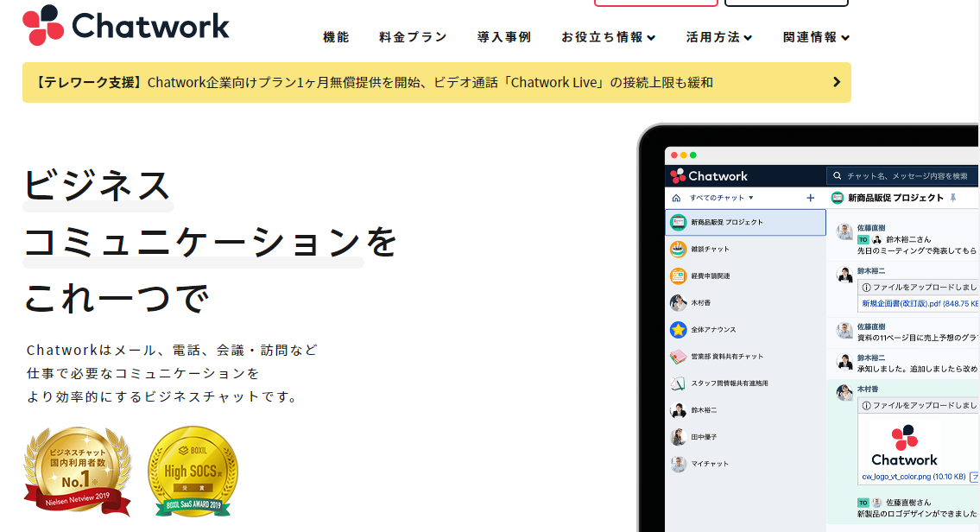Viewport: 980px width, 532px height.
Task: Click the 経費申請関連 orange icon
Action: tap(678, 275)
